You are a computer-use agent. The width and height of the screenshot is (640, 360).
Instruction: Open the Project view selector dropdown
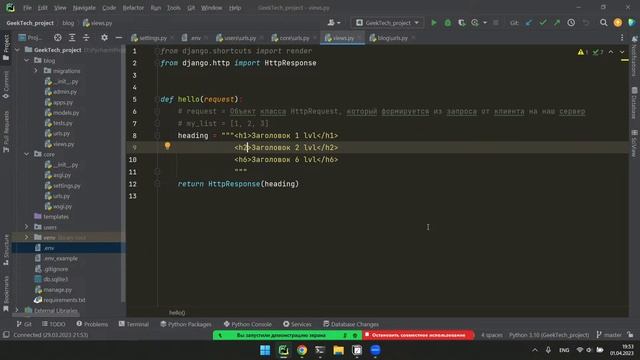coord(30,38)
